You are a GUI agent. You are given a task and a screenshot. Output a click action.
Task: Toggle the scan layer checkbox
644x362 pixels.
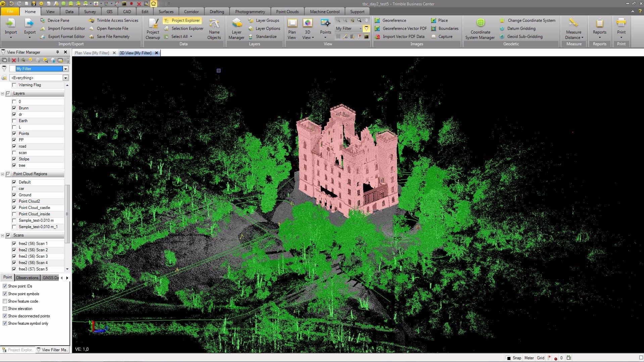click(x=14, y=153)
